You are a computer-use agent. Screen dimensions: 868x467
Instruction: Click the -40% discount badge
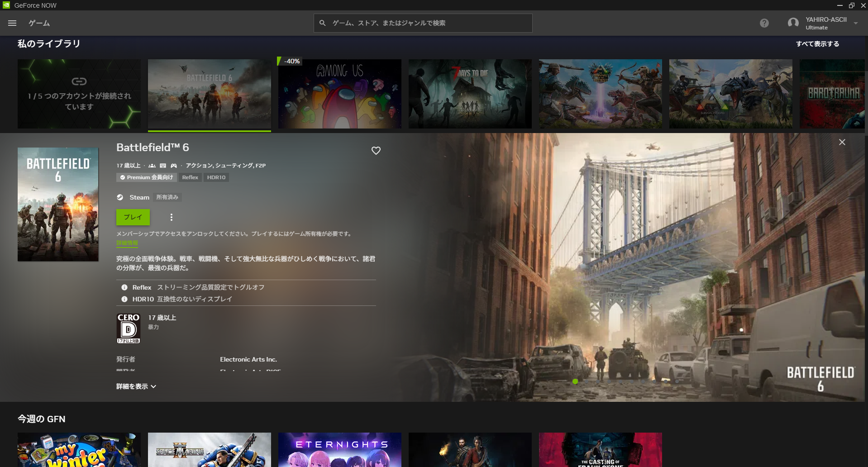coord(289,61)
